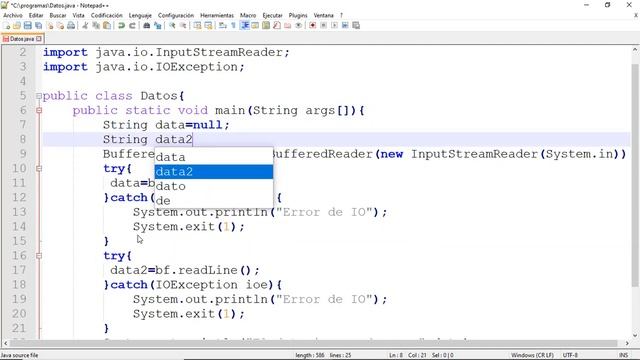This screenshot has width=640, height=360.
Task: Save the current file with the Save icon
Action: 27,25
